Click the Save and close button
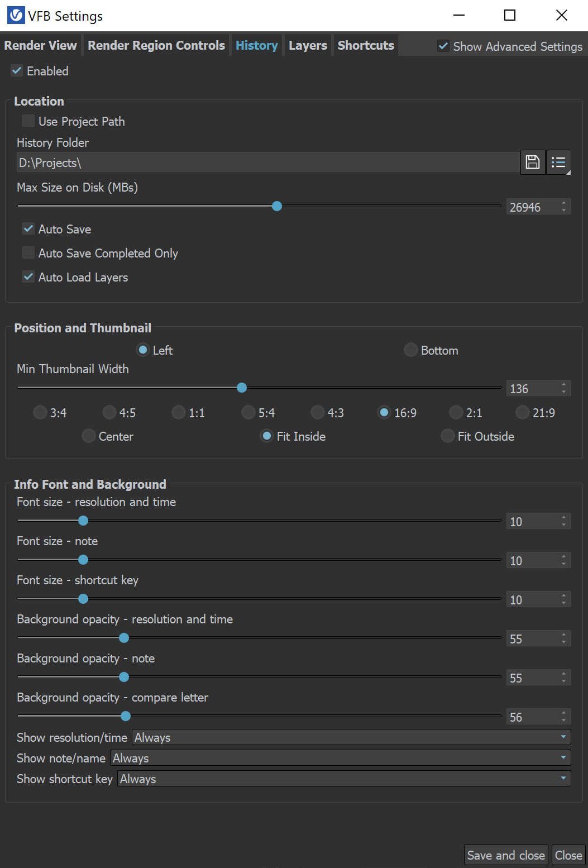Image resolution: width=588 pixels, height=868 pixels. coord(506,855)
